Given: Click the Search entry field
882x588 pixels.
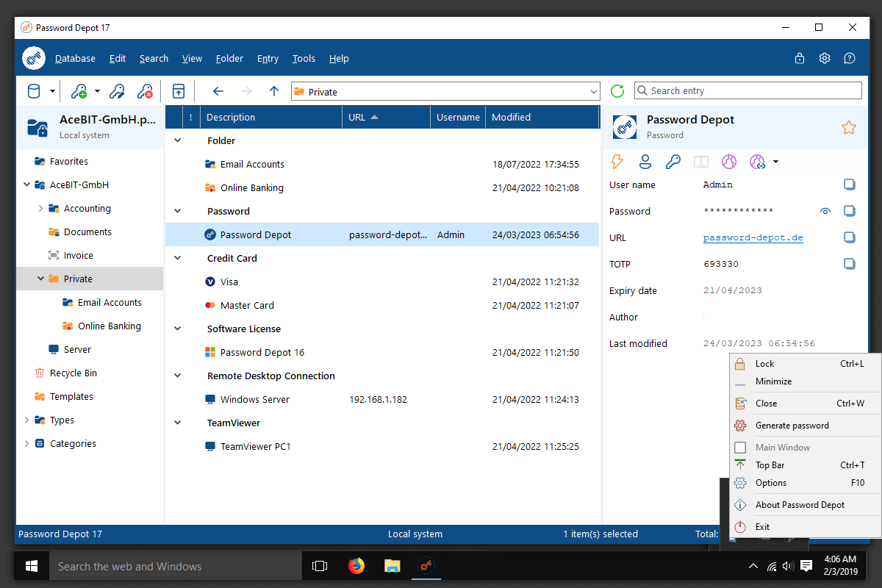Looking at the screenshot, I should coord(747,90).
